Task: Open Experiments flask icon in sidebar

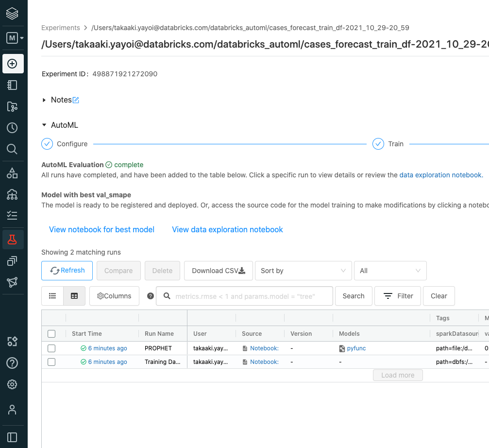Action: 13,240
